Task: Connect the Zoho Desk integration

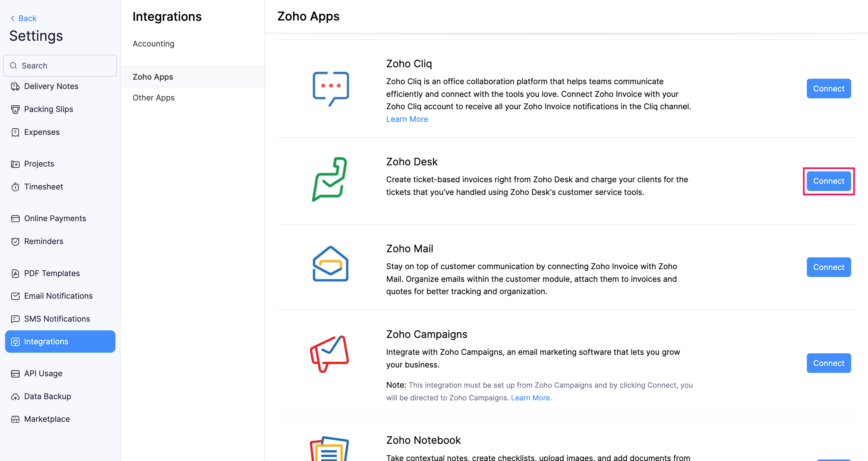Action: (x=829, y=181)
